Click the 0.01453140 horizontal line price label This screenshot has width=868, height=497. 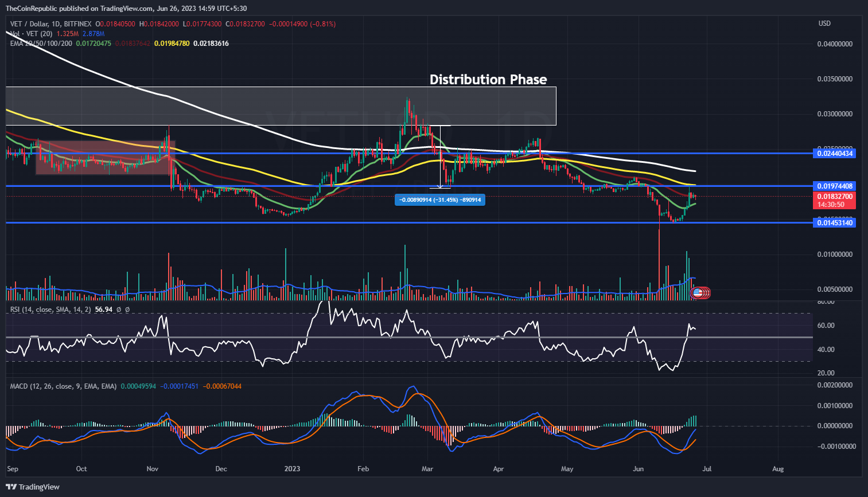pyautogui.click(x=835, y=223)
